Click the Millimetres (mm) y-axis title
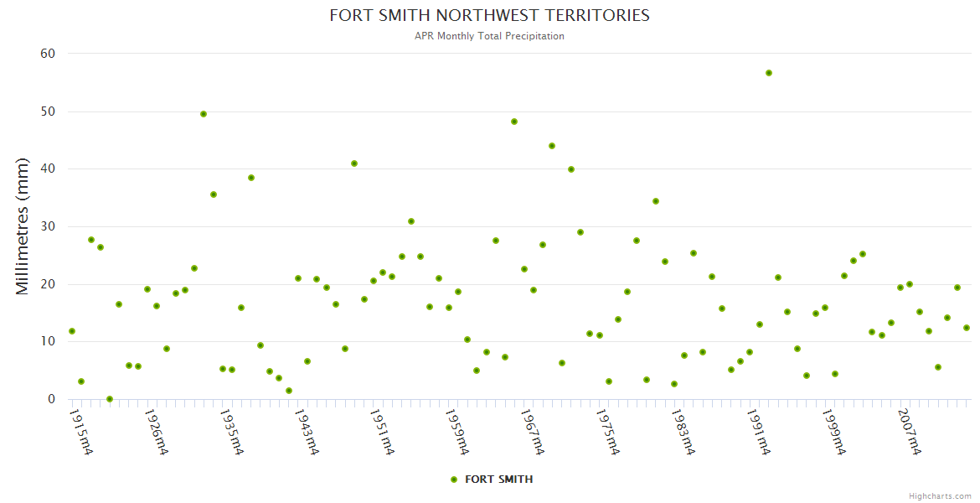The height and width of the screenshot is (503, 980). [x=23, y=226]
